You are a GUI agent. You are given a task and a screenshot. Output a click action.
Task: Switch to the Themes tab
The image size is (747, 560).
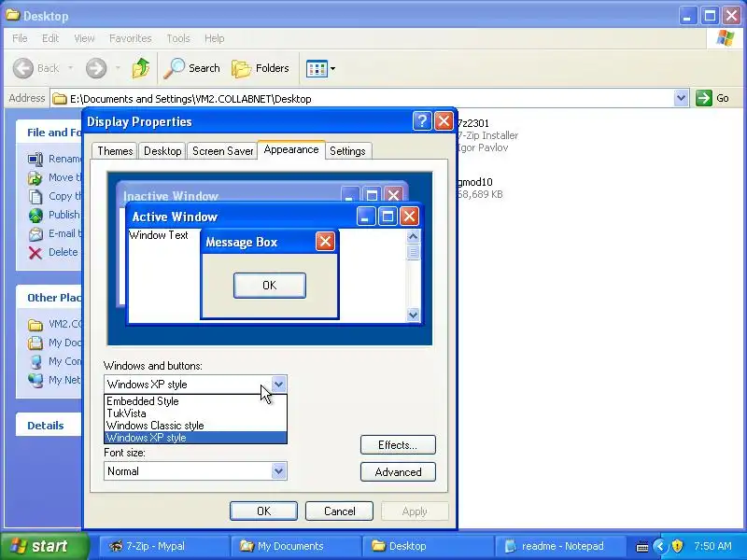tap(115, 151)
